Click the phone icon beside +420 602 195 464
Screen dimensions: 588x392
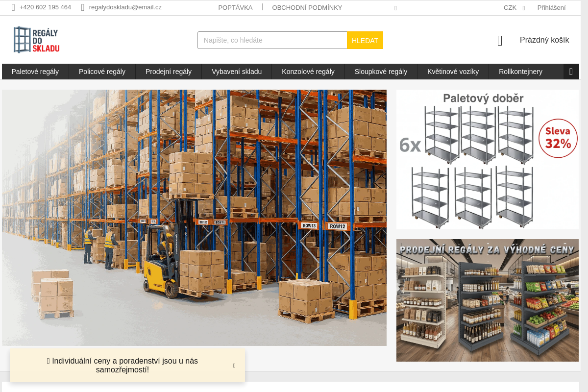click(x=13, y=7)
